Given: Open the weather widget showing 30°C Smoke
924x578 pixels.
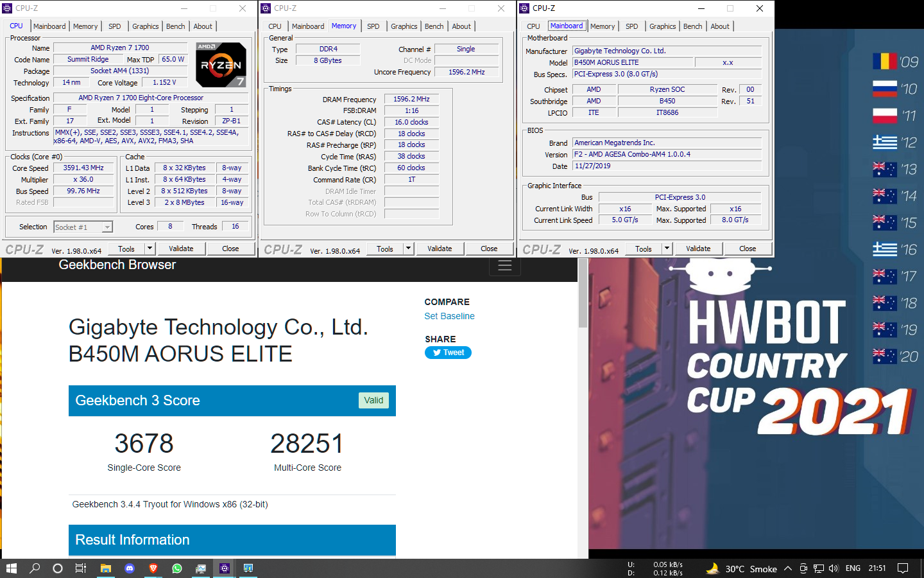Looking at the screenshot, I should coord(742,568).
